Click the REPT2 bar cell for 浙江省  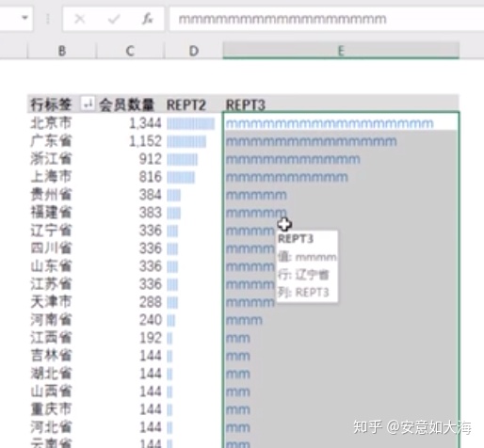182,160
